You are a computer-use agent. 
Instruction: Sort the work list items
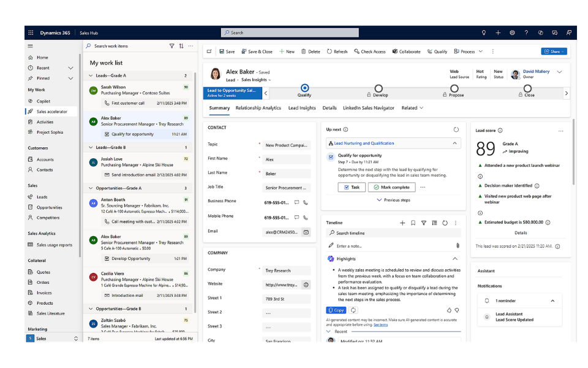pos(181,46)
